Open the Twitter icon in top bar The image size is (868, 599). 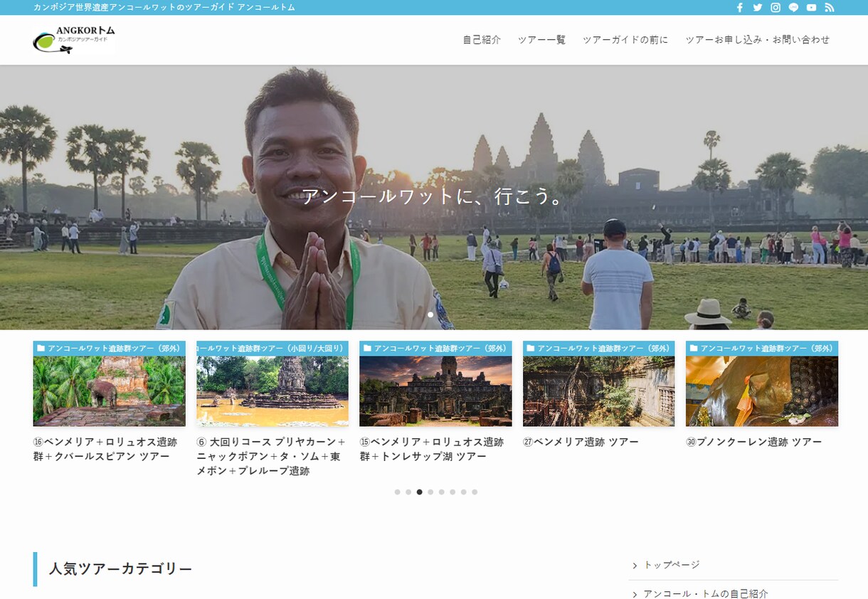pos(757,8)
